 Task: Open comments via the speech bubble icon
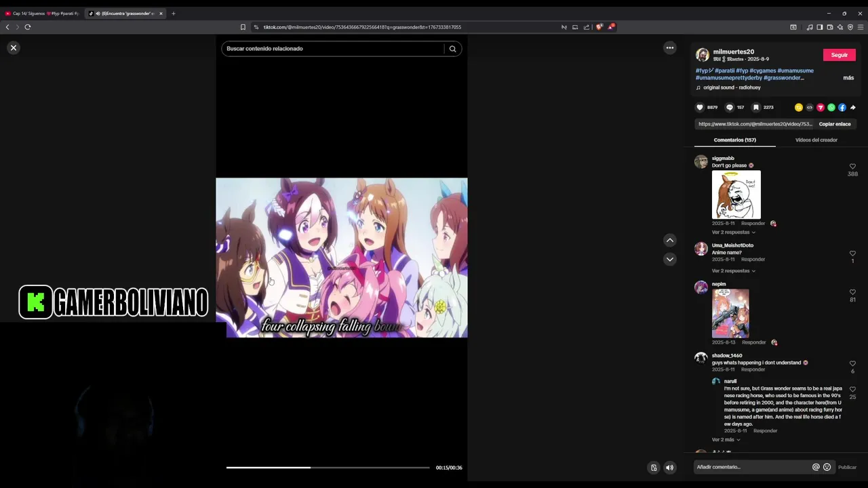pos(730,107)
